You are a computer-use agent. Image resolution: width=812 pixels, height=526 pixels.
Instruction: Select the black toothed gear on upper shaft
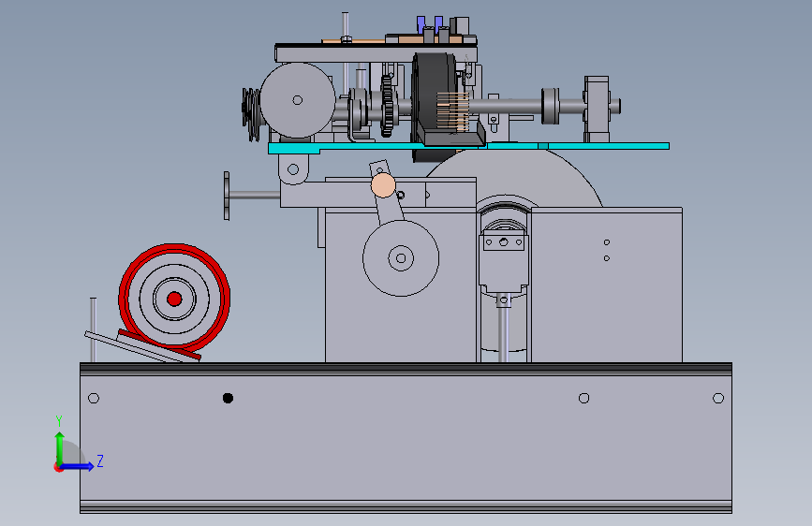pyautogui.click(x=386, y=106)
